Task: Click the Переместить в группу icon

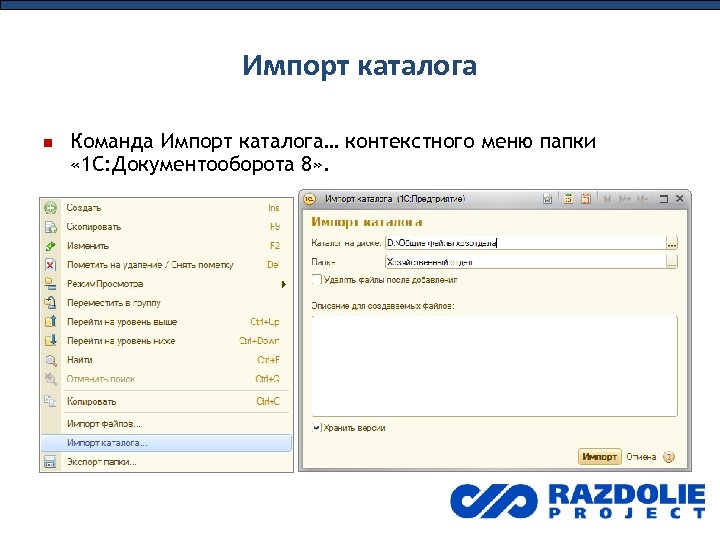Action: tap(51, 303)
